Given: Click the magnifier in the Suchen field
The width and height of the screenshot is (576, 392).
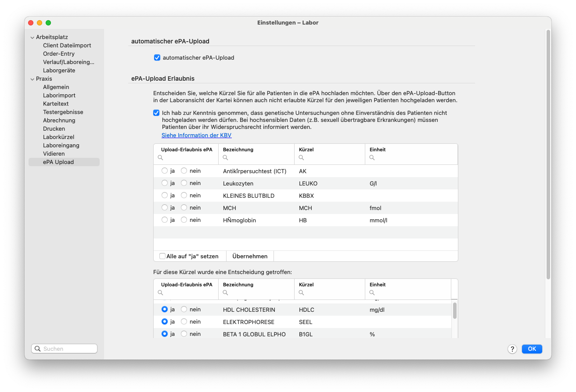Looking at the screenshot, I should (38, 348).
